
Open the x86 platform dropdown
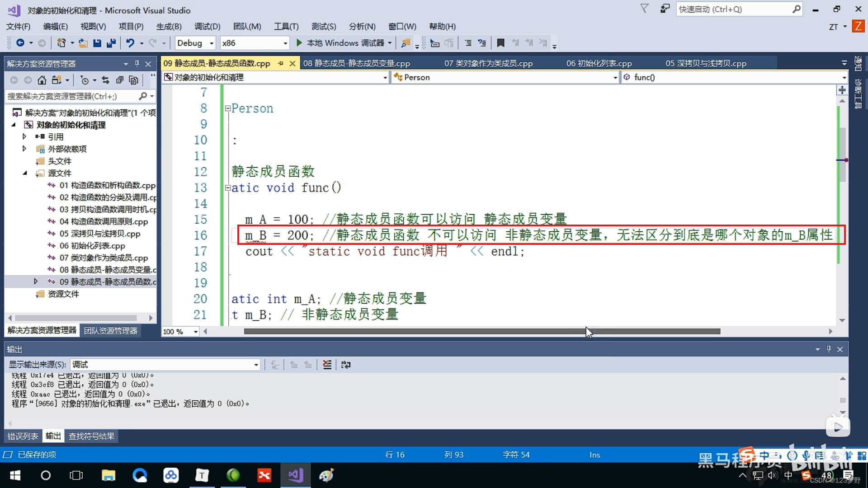tap(285, 43)
